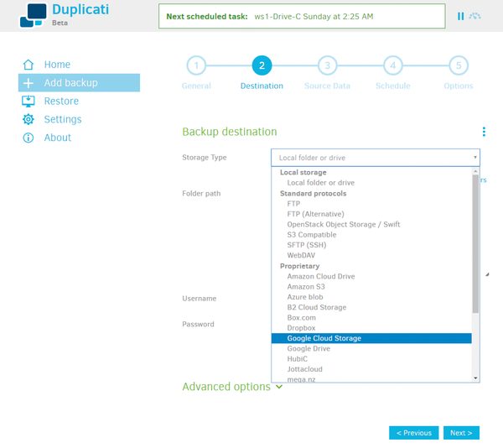
Task: Click the About info icon
Action: point(29,138)
